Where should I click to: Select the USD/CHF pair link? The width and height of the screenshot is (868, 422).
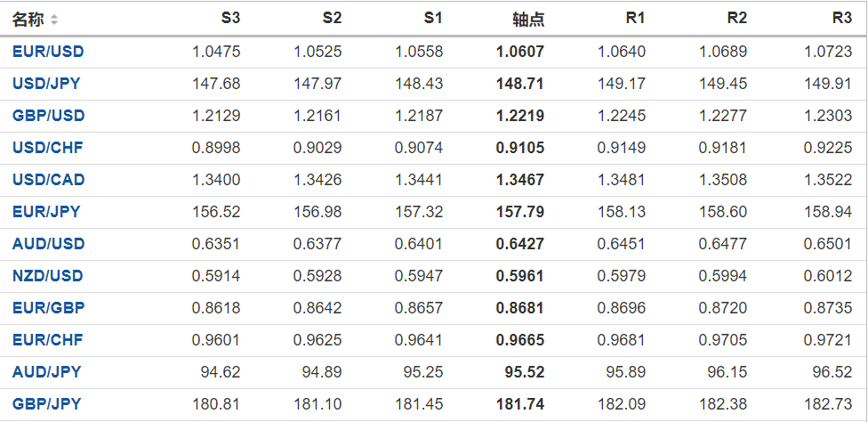click(48, 148)
